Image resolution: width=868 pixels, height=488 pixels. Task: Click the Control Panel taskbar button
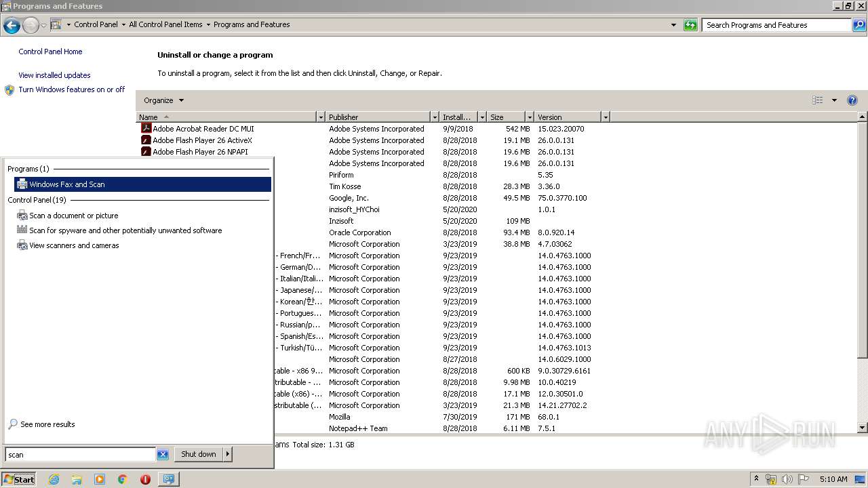(x=168, y=479)
